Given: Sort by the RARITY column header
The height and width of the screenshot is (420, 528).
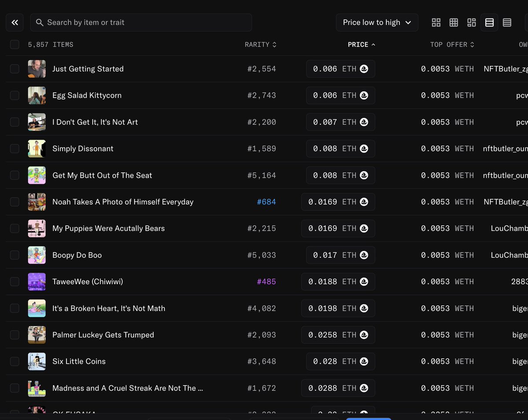Looking at the screenshot, I should click(x=260, y=44).
